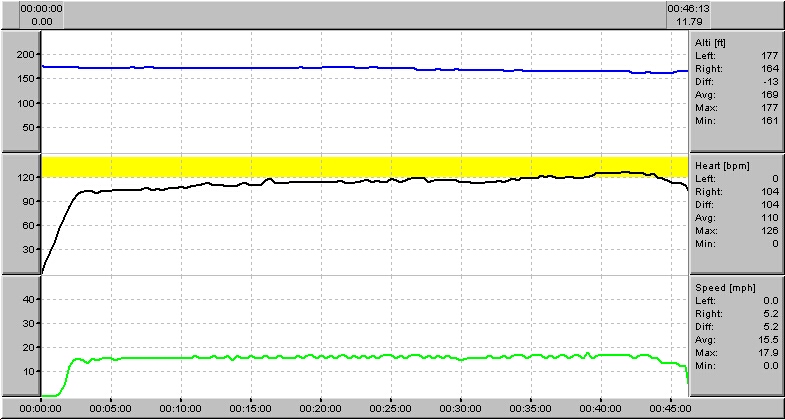
Task: Click the 40 speed axis label
Action: click(28, 299)
